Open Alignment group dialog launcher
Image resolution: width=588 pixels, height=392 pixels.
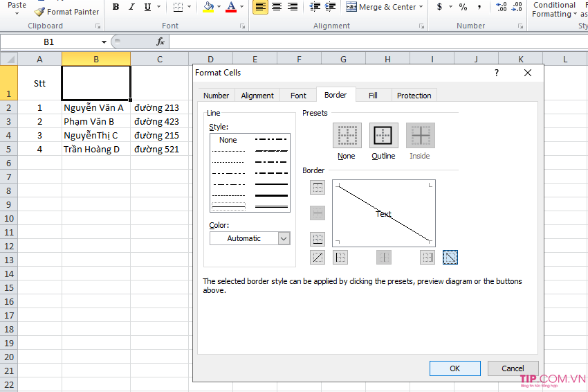(422, 26)
